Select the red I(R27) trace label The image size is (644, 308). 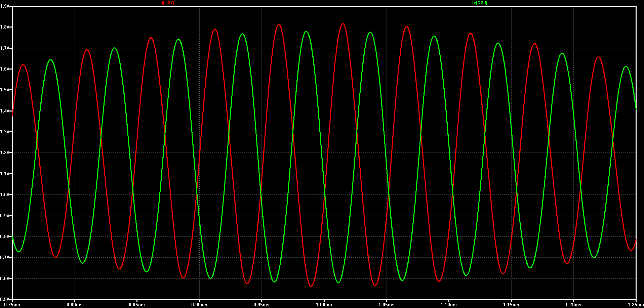pos(168,3)
